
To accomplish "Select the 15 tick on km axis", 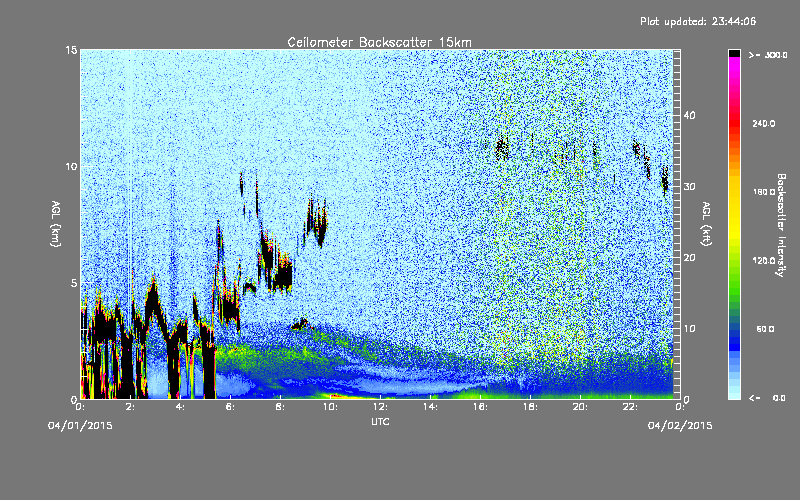I will [x=71, y=50].
